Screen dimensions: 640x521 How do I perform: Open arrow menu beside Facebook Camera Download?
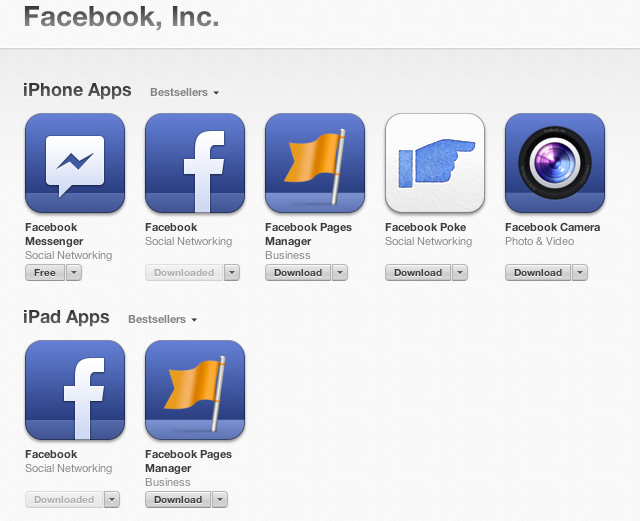coord(580,272)
